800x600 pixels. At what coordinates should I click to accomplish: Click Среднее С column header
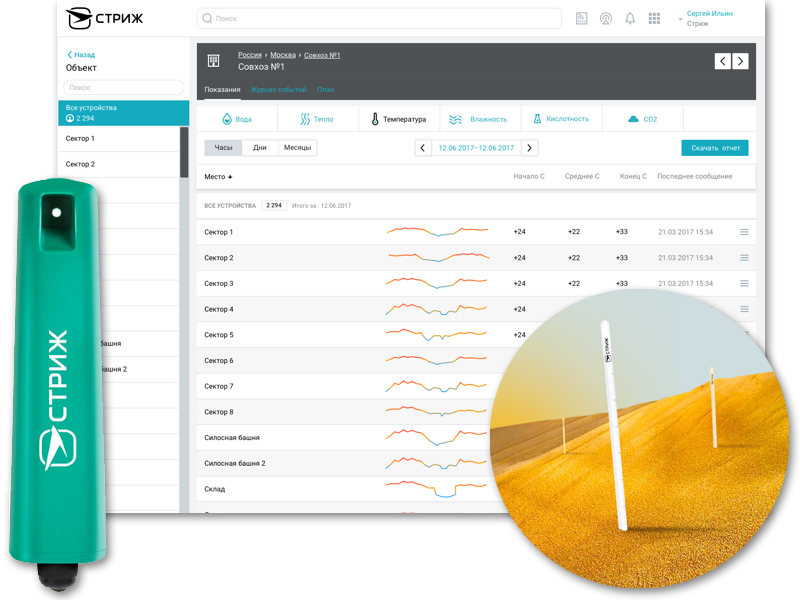coord(582,176)
